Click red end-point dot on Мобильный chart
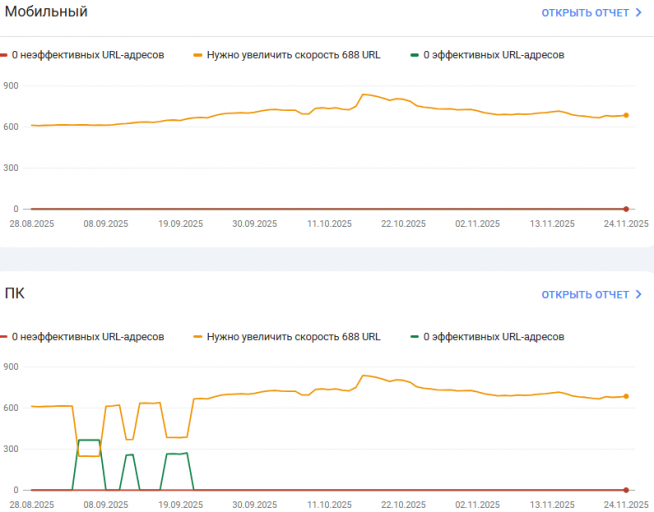The width and height of the screenshot is (654, 512). pos(626,208)
